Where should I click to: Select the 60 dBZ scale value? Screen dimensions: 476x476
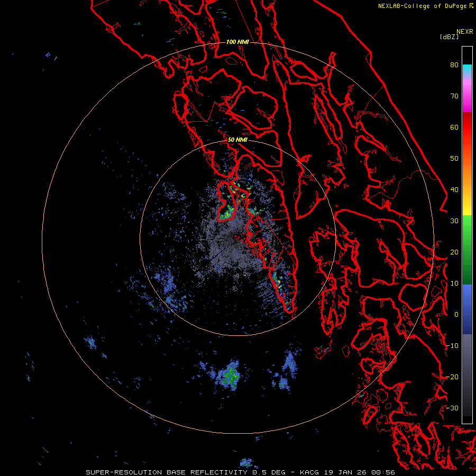(454, 127)
